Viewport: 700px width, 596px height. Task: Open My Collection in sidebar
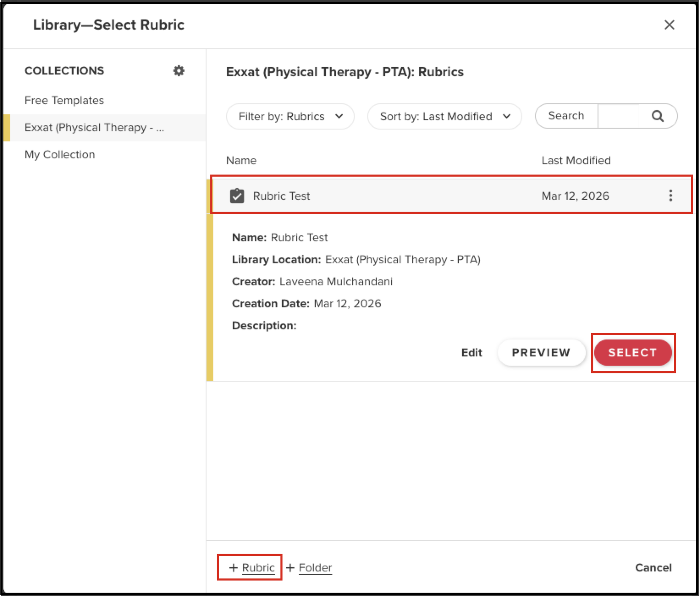[x=60, y=155]
